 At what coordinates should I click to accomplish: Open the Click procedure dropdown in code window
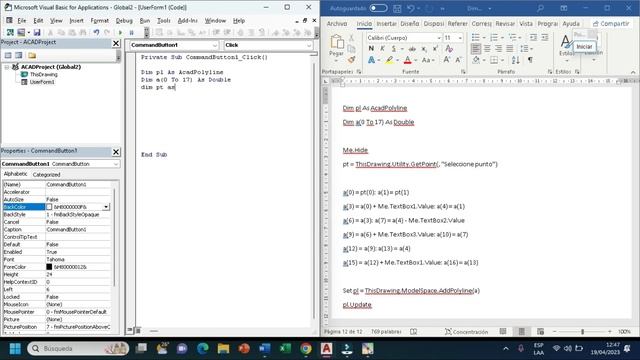(309, 45)
